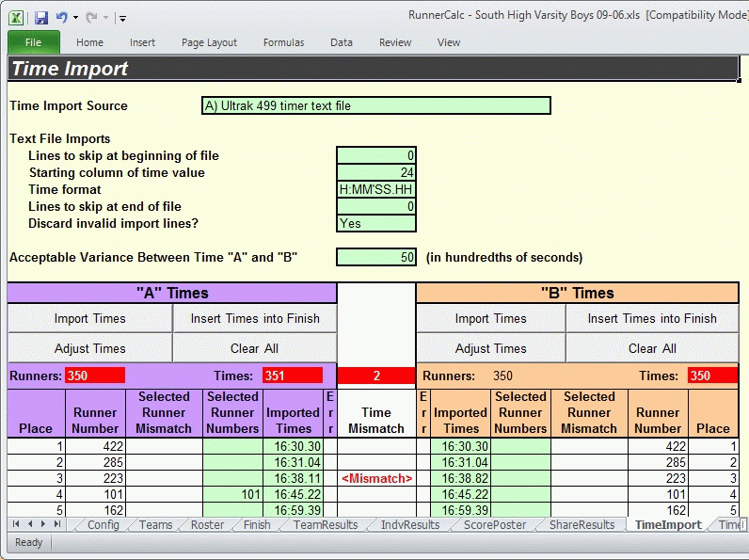
Task: Switch to the Config sheet tab
Action: (x=103, y=524)
